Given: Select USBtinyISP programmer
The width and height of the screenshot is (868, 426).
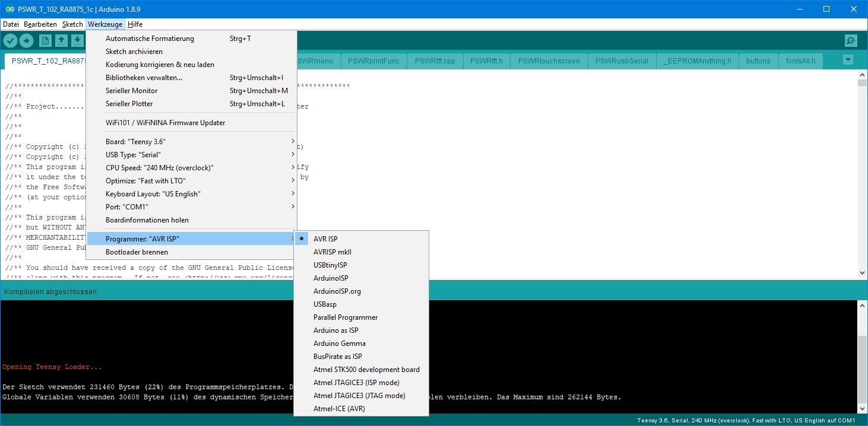Looking at the screenshot, I should pos(361,265).
